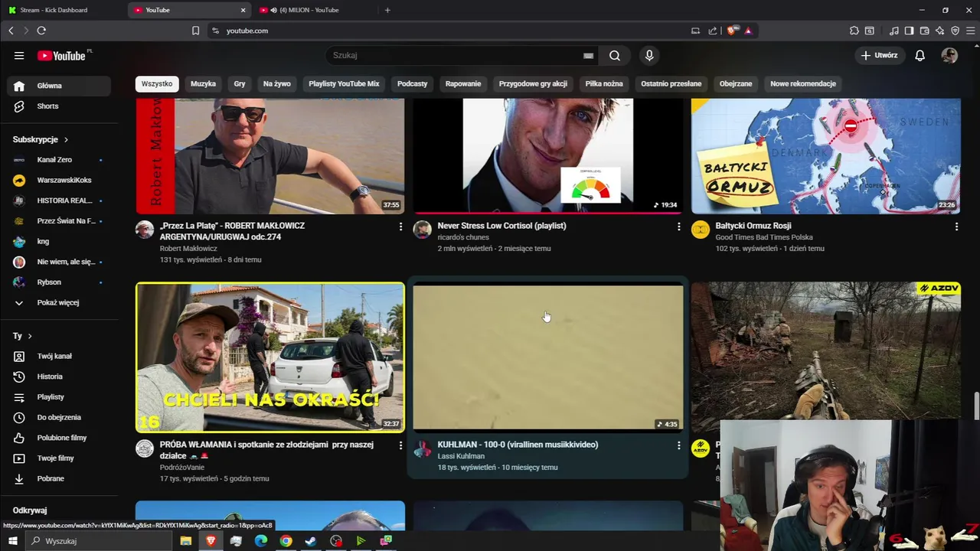Go to Główna in sidebar
Image resolution: width=980 pixels, height=551 pixels.
pyautogui.click(x=59, y=86)
